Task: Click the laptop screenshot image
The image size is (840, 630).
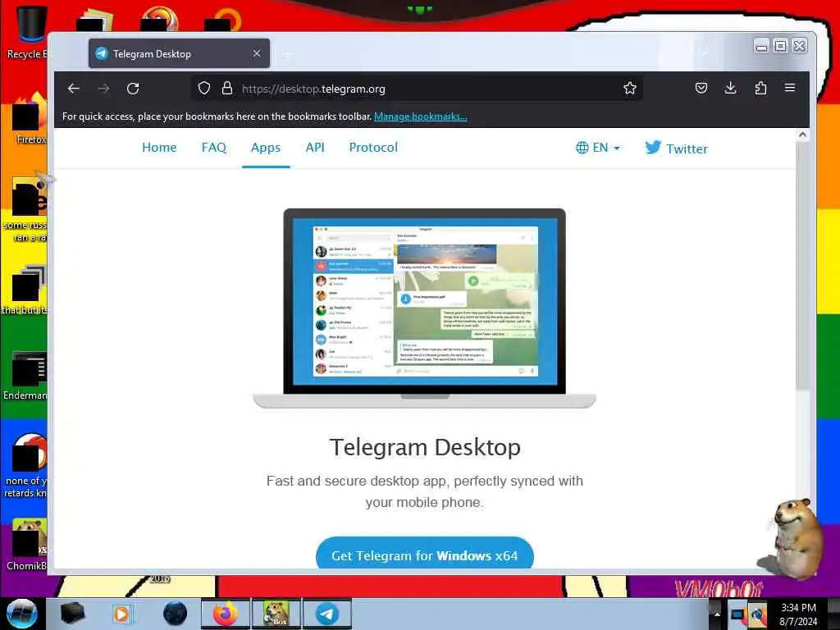Action: [424, 308]
